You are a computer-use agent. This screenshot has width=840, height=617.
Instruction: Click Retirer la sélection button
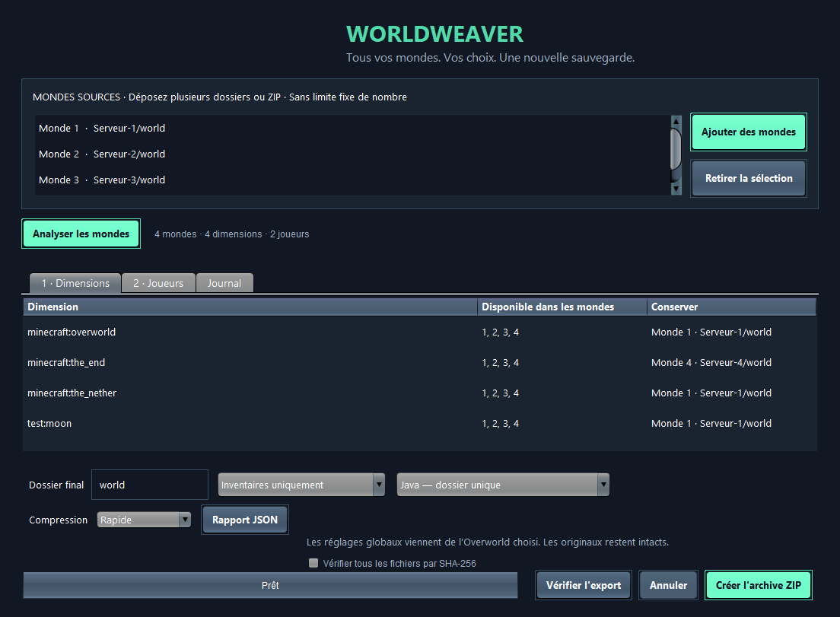(749, 178)
